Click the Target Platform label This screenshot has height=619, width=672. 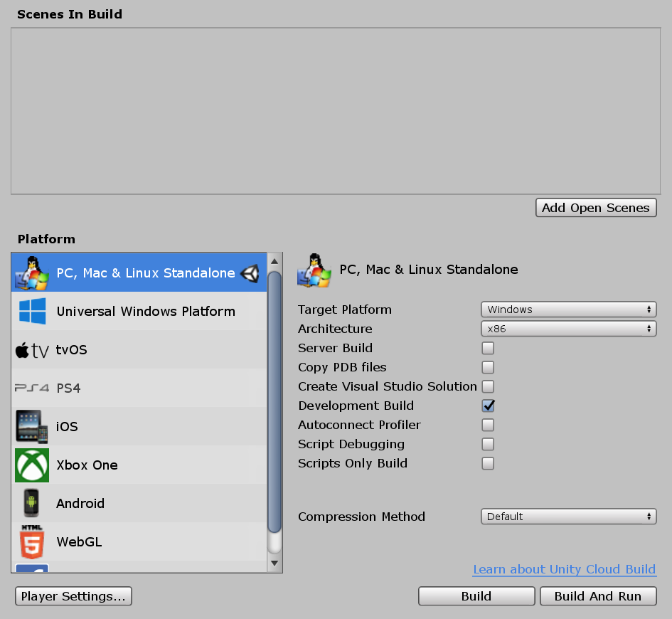(345, 309)
